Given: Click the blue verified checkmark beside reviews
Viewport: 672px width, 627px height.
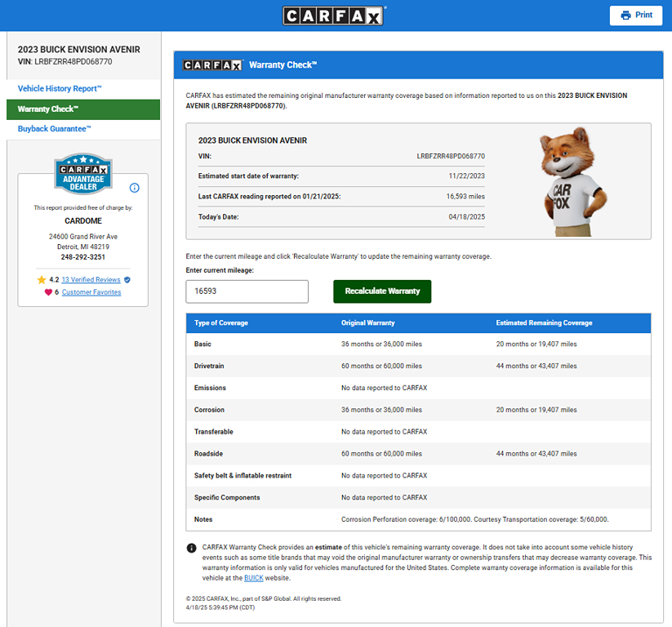Looking at the screenshot, I should click(127, 279).
